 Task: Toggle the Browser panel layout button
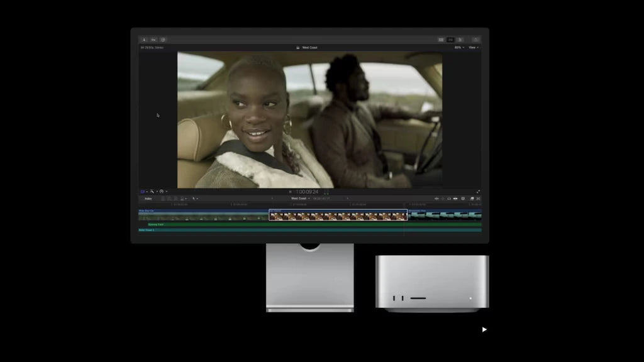[x=441, y=40]
